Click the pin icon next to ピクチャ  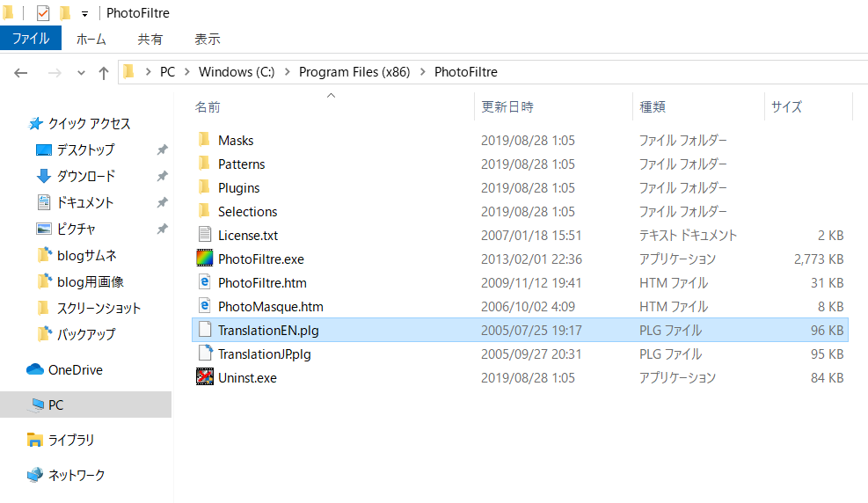162,230
